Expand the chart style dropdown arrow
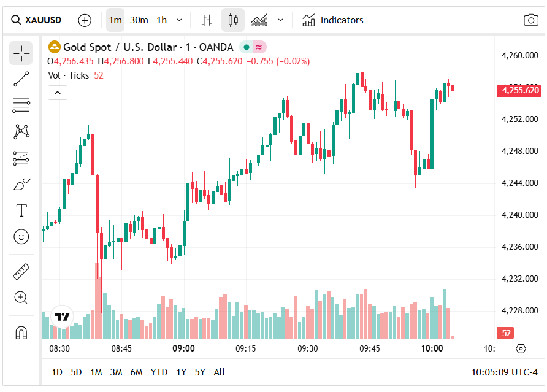The image size is (547, 392). (x=280, y=20)
